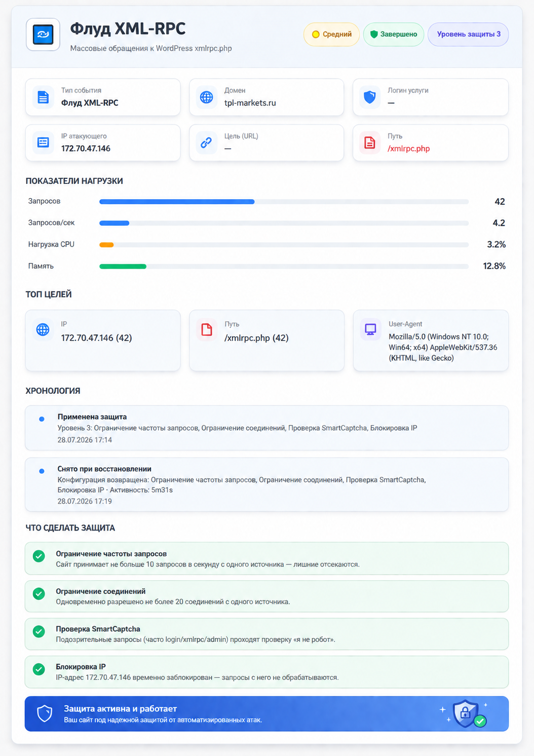The image size is (534, 756).
Task: Click the orange Нагрузка CPU bar
Action: pyautogui.click(x=106, y=245)
